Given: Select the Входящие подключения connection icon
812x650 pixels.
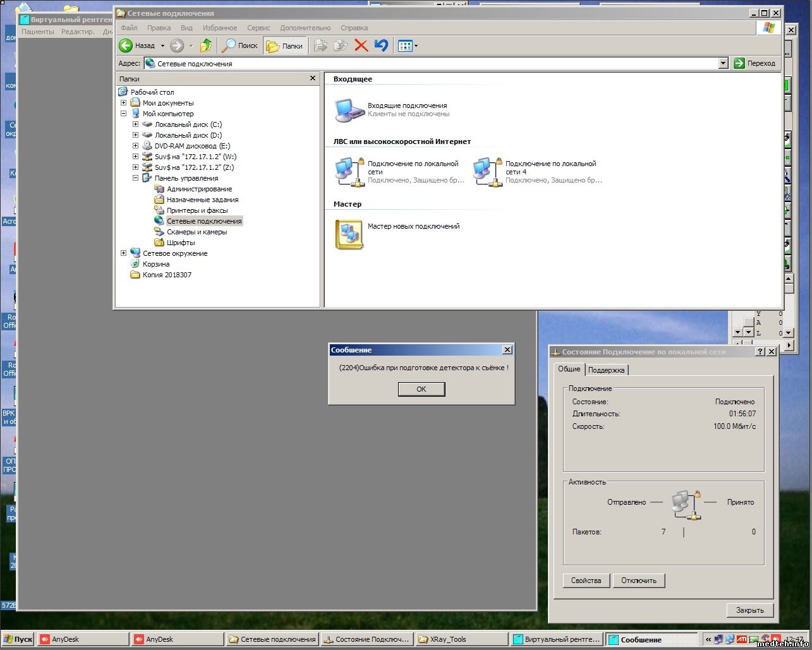Looking at the screenshot, I should pos(349,111).
